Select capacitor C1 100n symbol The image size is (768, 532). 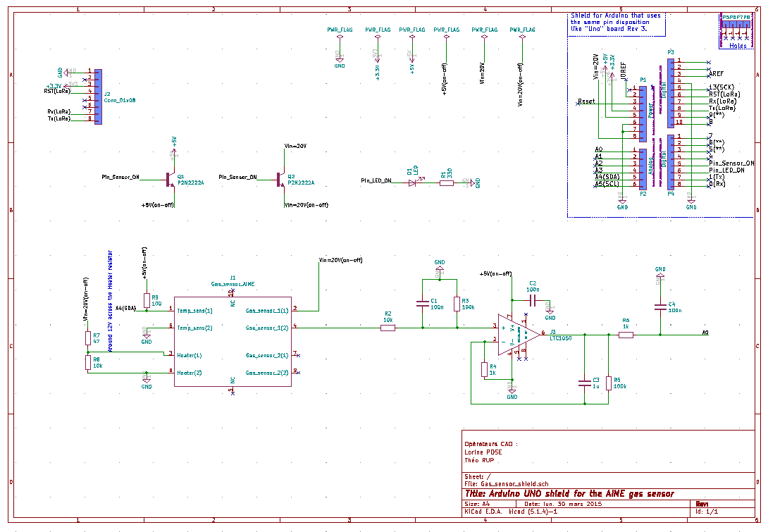[x=423, y=304]
